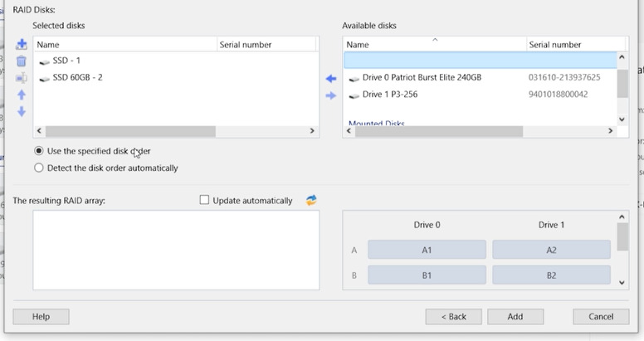Click Selected disks horizontal scrollbar thumb
Screen dimensions: 644x341
click(130, 131)
